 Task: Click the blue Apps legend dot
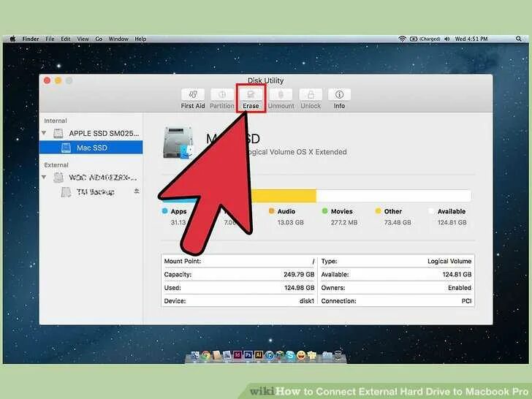[x=165, y=211]
